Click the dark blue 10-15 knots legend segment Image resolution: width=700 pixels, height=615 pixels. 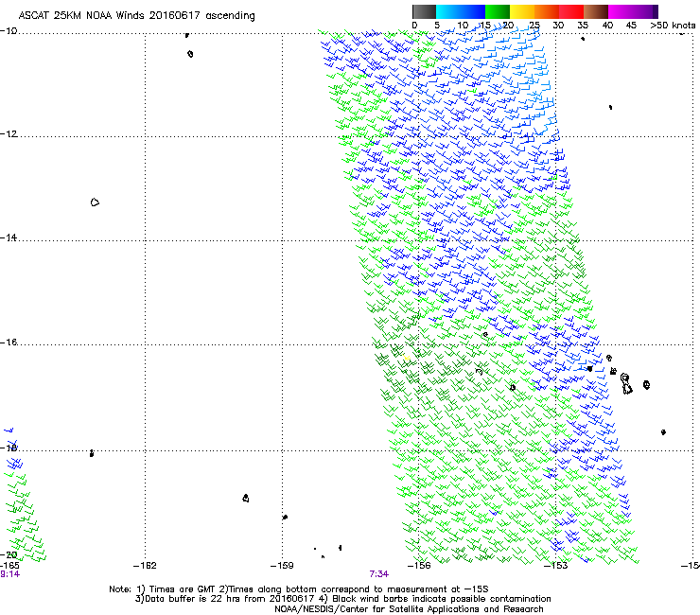473,11
